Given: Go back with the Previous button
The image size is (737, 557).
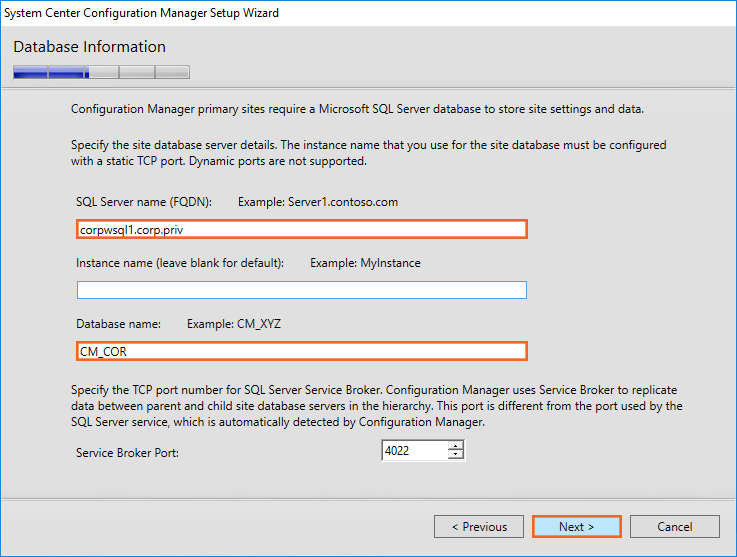Looking at the screenshot, I should (x=478, y=526).
